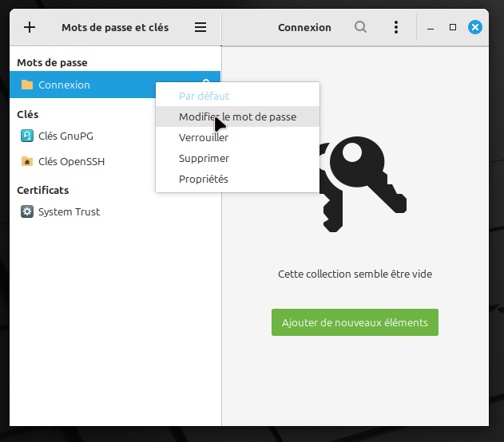Screen dimensions: 504x442
Task: Maximize the window
Action: click(453, 27)
